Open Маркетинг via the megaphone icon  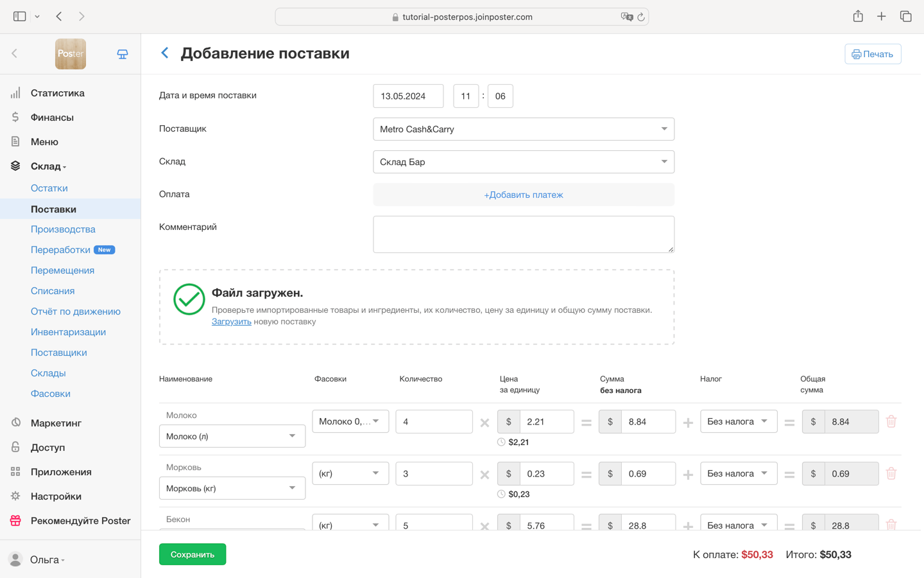(x=15, y=423)
